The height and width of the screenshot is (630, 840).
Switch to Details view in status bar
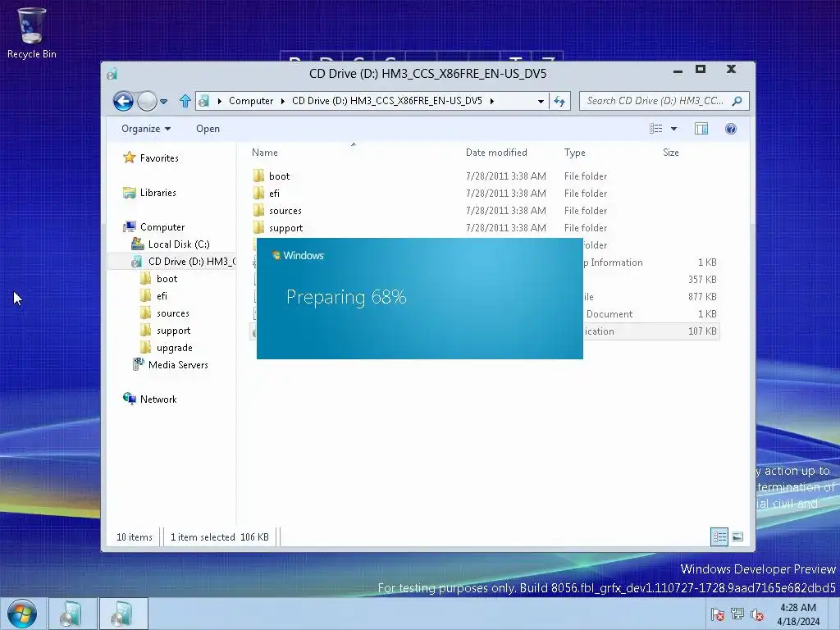click(x=719, y=536)
